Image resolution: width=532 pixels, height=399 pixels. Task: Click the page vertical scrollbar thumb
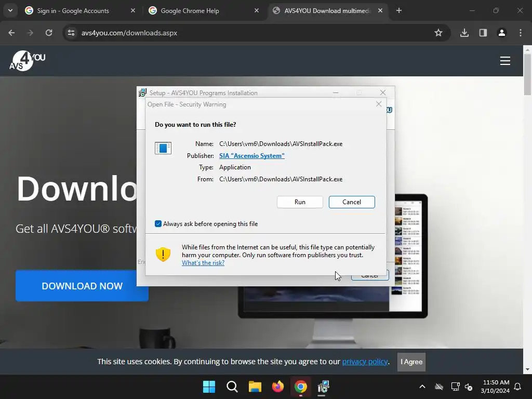(x=528, y=75)
